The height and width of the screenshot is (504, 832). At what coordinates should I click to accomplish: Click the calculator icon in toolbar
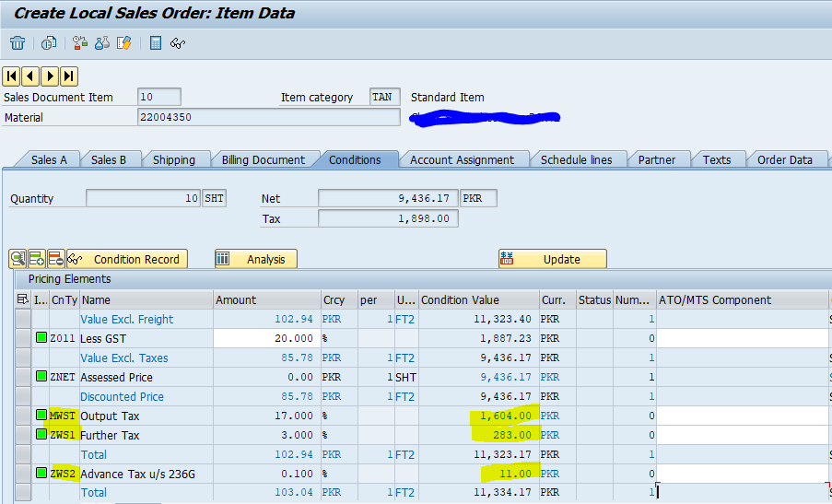(156, 43)
